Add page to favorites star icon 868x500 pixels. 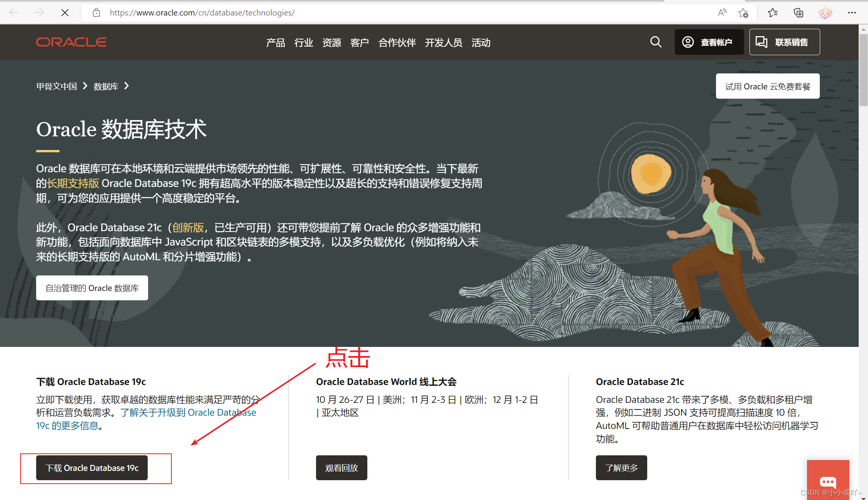(x=743, y=13)
